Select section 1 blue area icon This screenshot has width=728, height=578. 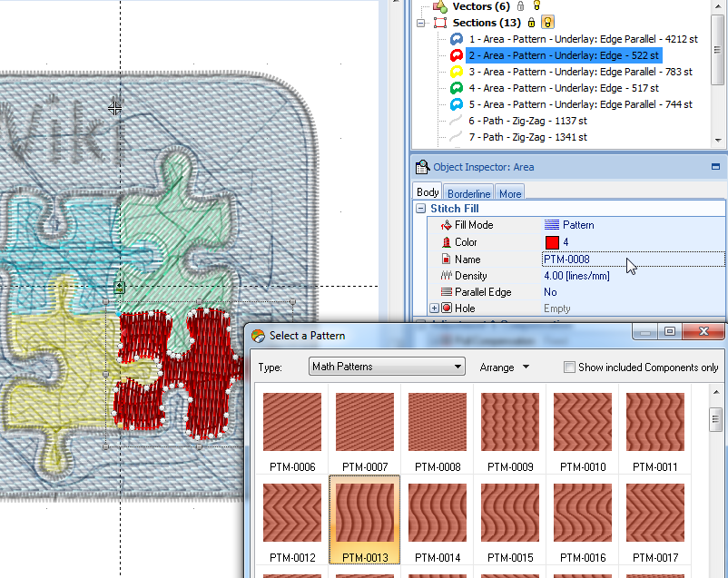coord(457,40)
